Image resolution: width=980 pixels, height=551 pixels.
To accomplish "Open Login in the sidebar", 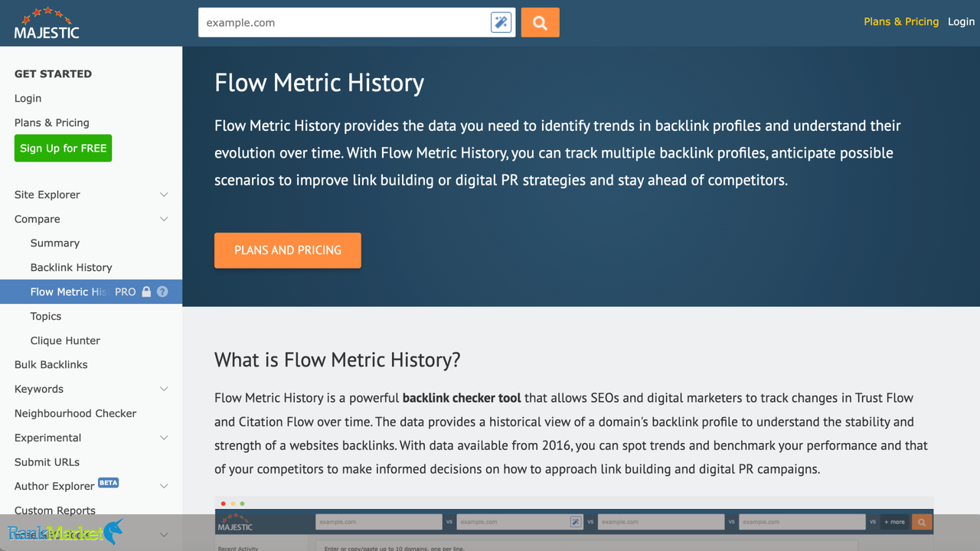I will point(28,98).
